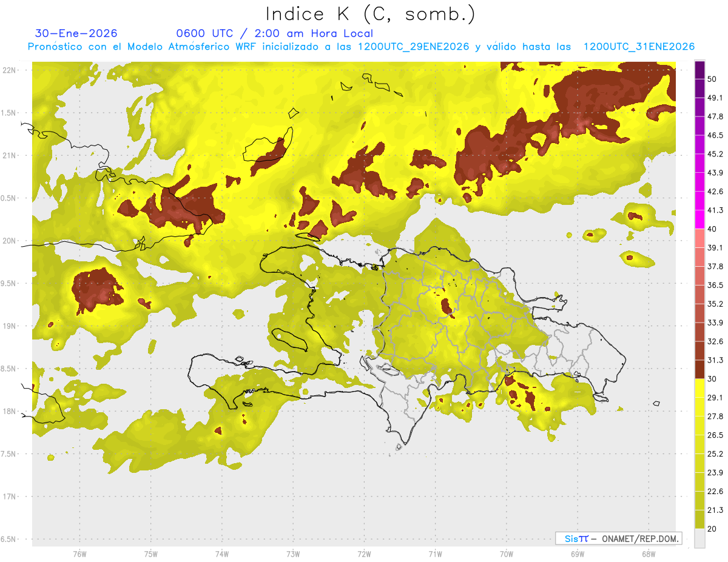Click the "21N" latitude label
Screen dimensions: 728x562
[9, 155]
